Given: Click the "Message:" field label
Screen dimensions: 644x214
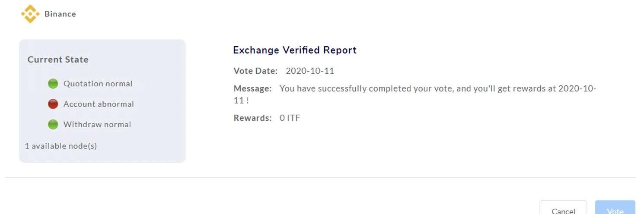Looking at the screenshot, I should click(x=252, y=88).
